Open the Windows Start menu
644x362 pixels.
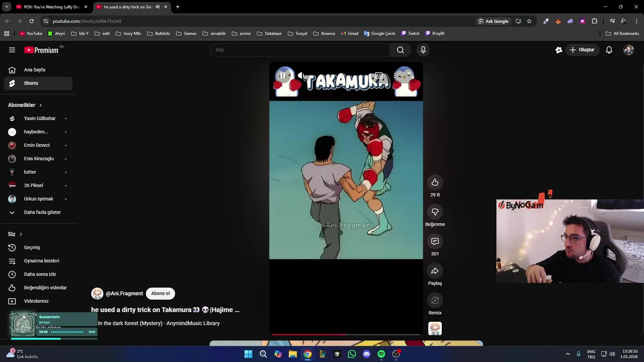point(248,354)
